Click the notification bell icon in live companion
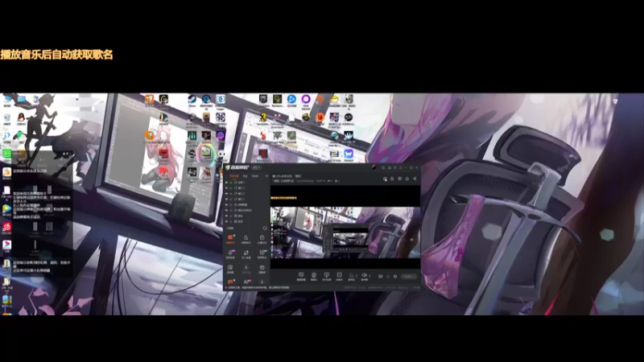Image resolution: width=644 pixels, height=362 pixels. pyautogui.click(x=407, y=179)
